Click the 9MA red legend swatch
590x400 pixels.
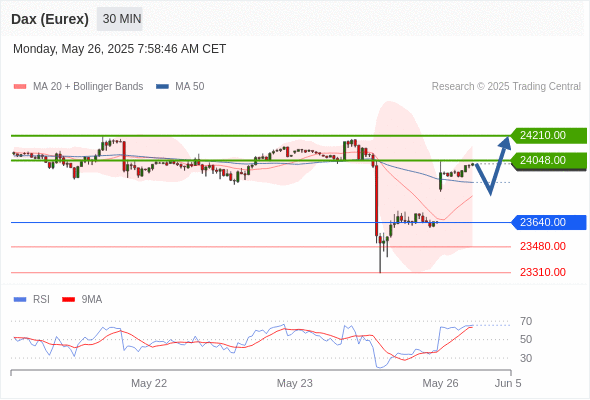tap(68, 300)
